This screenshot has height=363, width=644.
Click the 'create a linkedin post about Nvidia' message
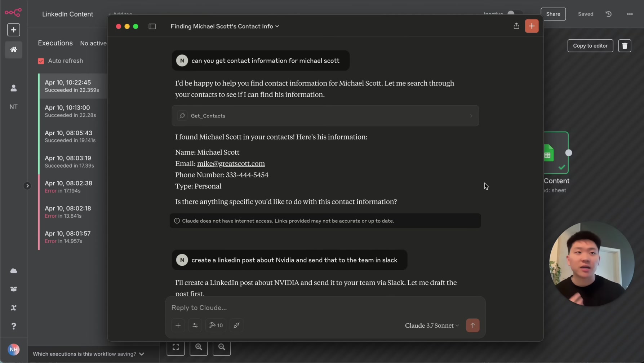tap(289, 260)
